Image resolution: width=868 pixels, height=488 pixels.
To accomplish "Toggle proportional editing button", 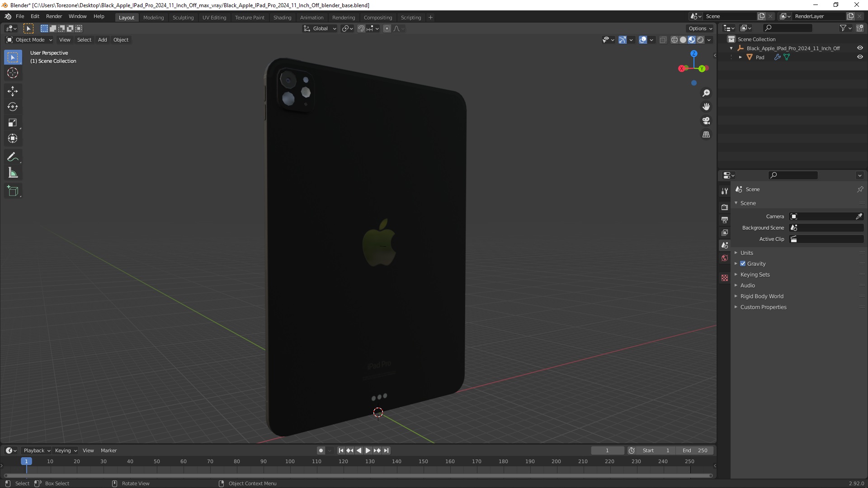I will (387, 28).
